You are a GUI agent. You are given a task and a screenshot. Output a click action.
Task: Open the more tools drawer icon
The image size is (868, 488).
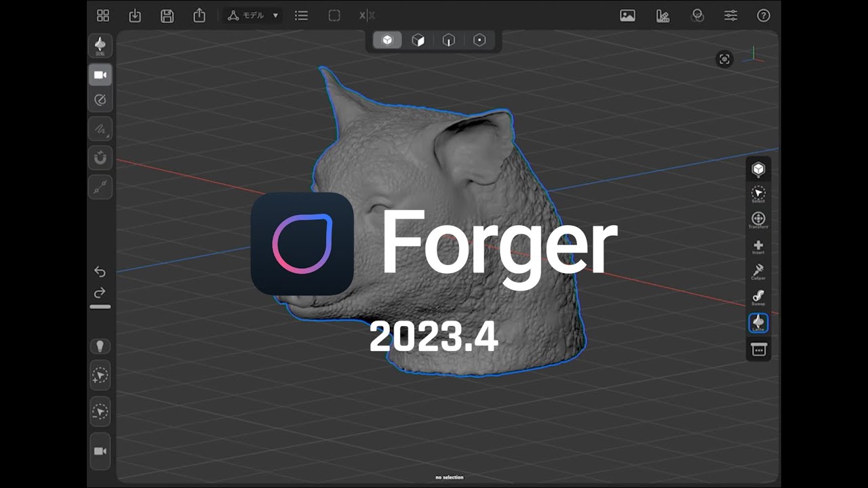tap(758, 349)
